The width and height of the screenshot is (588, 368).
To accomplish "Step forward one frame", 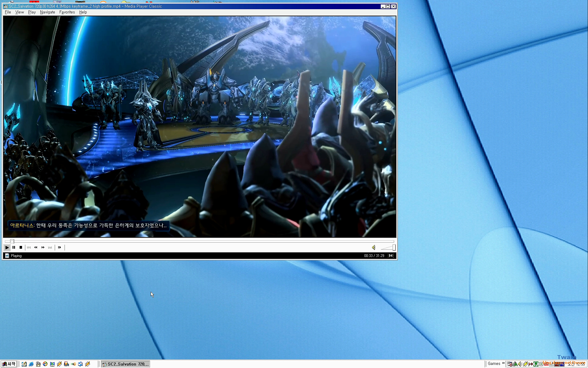I will point(59,247).
